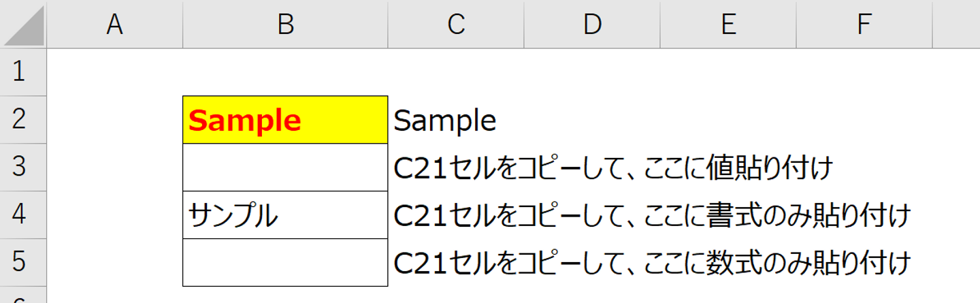Select row 5 header
This screenshot has height=303, width=980.
tap(23, 263)
